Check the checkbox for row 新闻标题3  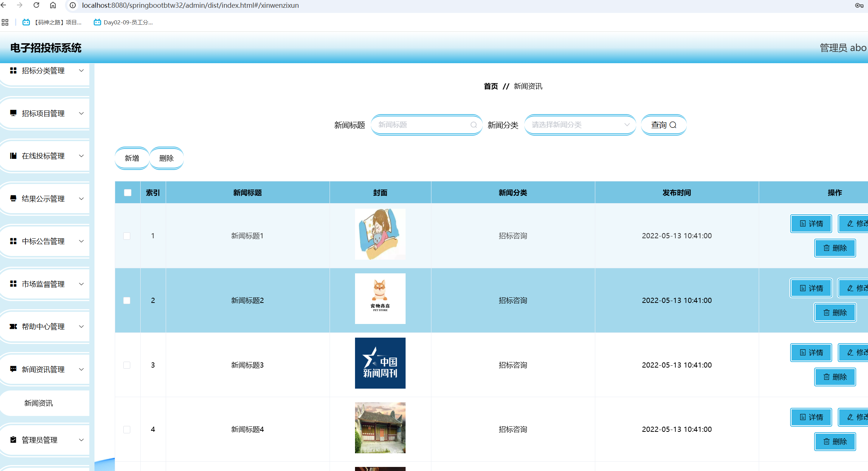127,365
